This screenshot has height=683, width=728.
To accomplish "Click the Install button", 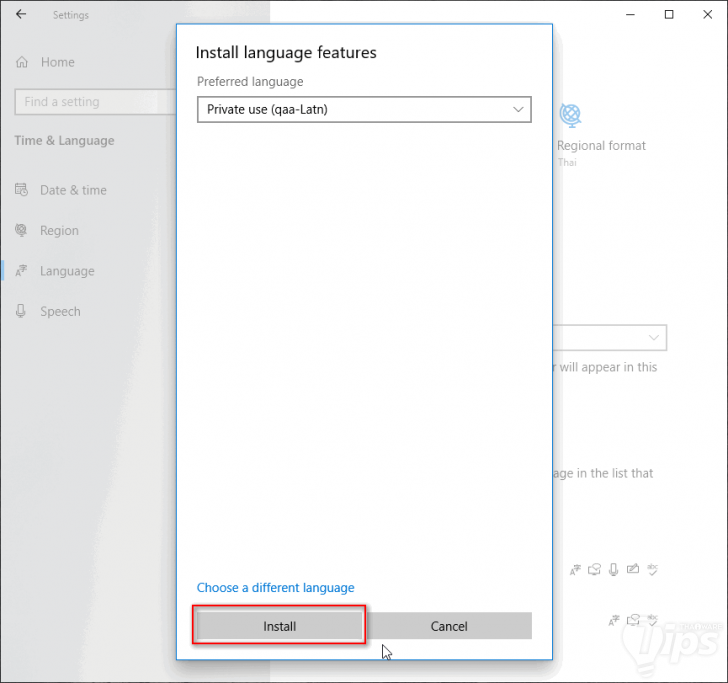I will [x=280, y=625].
